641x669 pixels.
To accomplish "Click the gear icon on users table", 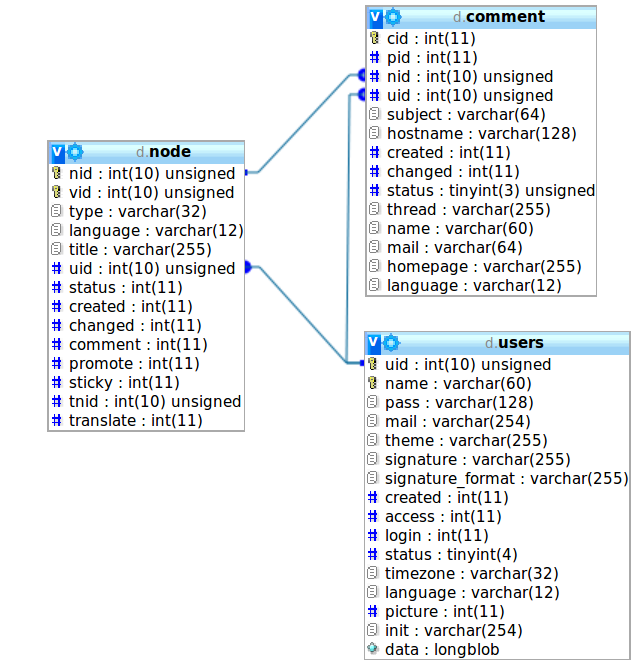I will 391,343.
